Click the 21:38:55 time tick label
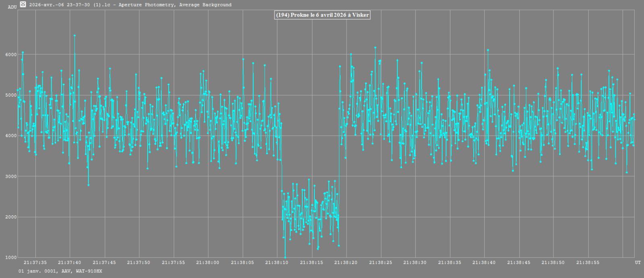Image resolution: width=644 pixels, height=278 pixels. click(588, 263)
